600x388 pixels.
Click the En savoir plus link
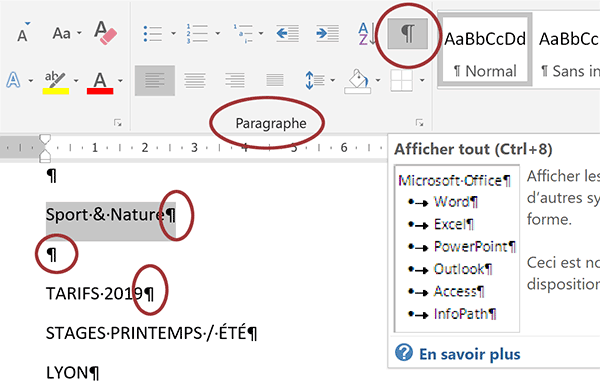[x=470, y=354]
